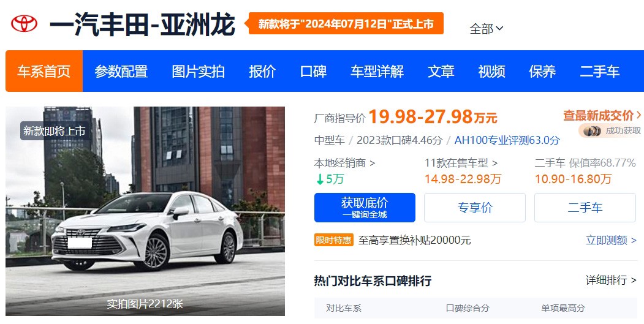This screenshot has width=644, height=324.
Task: Expand the 全部 dropdown
Action: tap(487, 29)
